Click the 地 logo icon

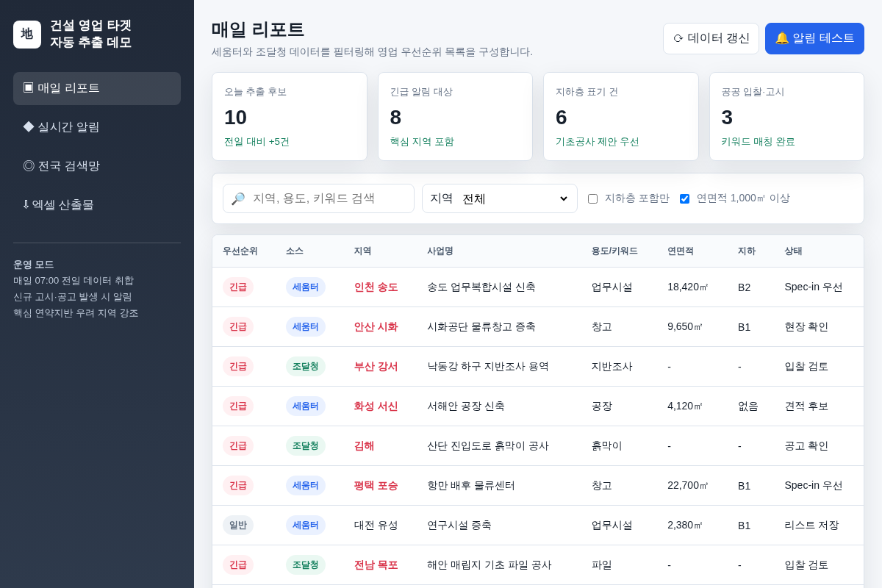pos(27,35)
